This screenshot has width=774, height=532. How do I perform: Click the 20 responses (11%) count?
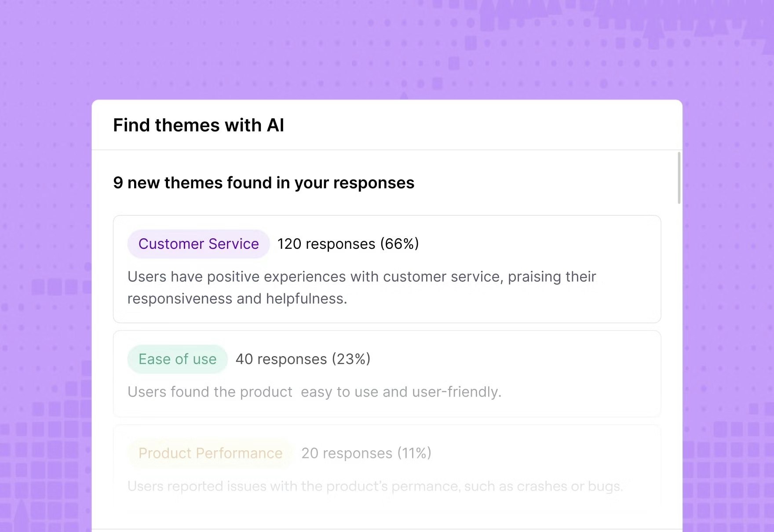point(365,453)
